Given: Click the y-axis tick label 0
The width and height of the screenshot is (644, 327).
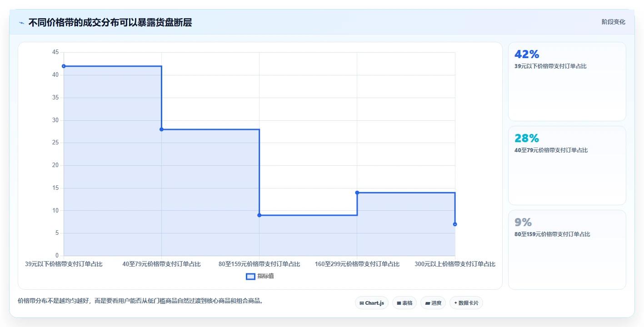Looking at the screenshot, I should coord(57,256).
